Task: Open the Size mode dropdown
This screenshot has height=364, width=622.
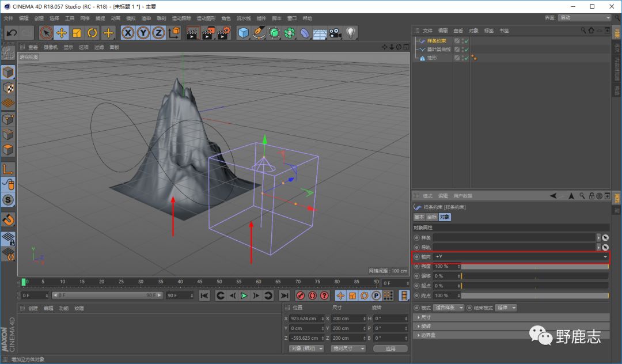Action: pos(348,348)
